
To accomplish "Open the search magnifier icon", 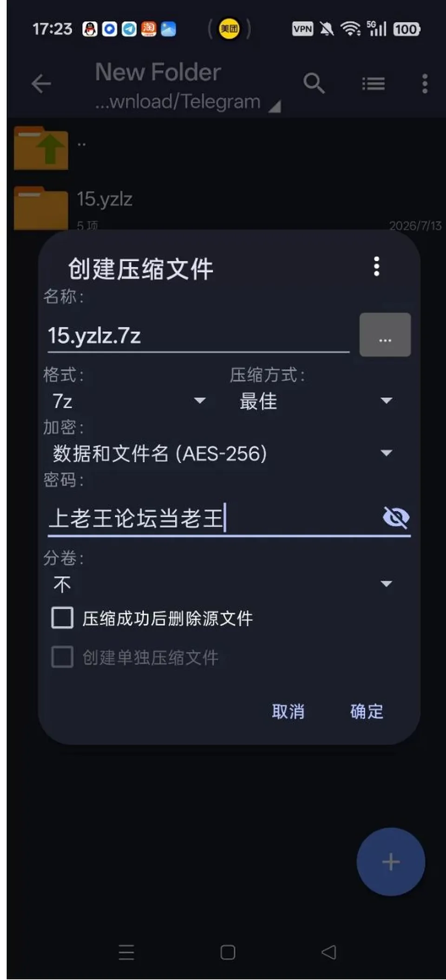I will click(314, 84).
